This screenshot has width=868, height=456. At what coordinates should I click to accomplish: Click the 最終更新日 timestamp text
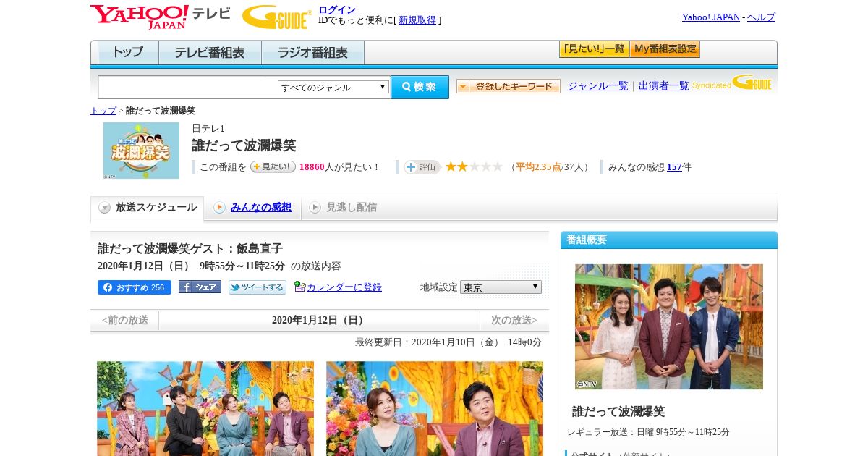pos(448,342)
